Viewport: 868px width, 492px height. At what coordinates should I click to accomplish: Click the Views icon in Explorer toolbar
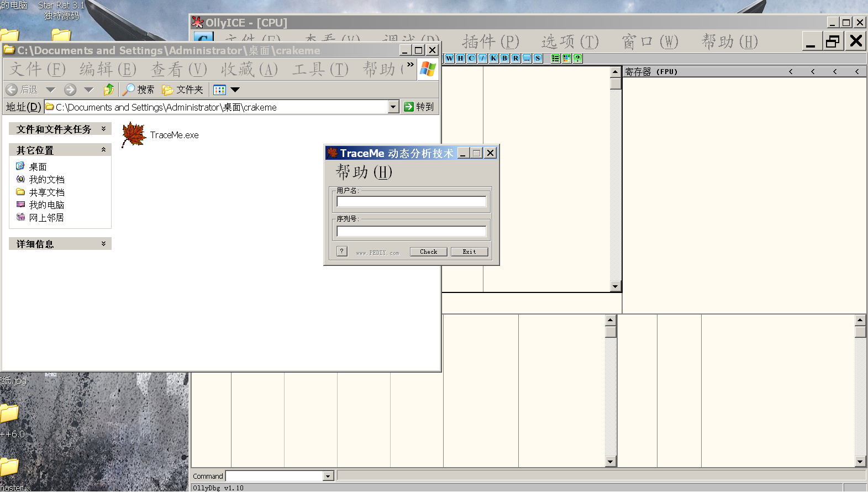(220, 90)
